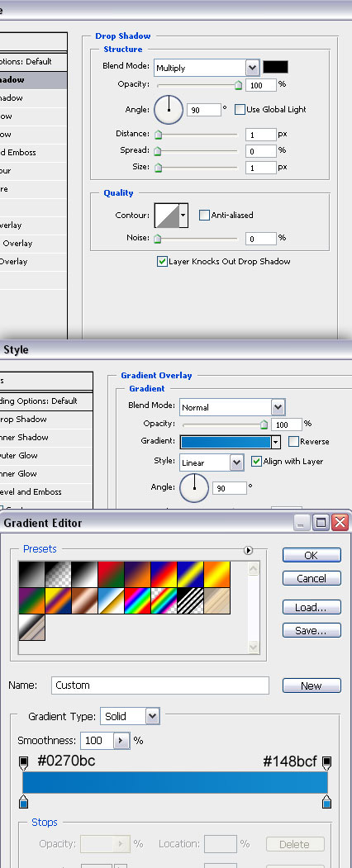Pick the diagonal stripes gradient preset
Image resolution: width=352 pixels, height=868 pixels.
191,600
